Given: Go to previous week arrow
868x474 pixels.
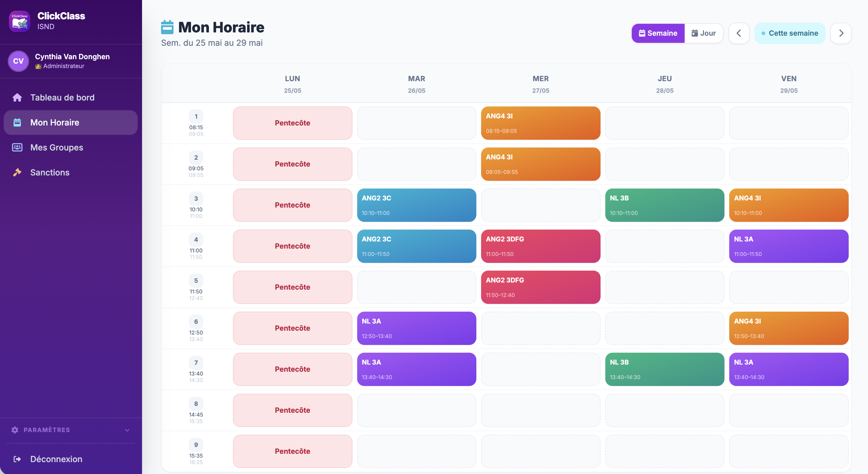Looking at the screenshot, I should pos(739,33).
